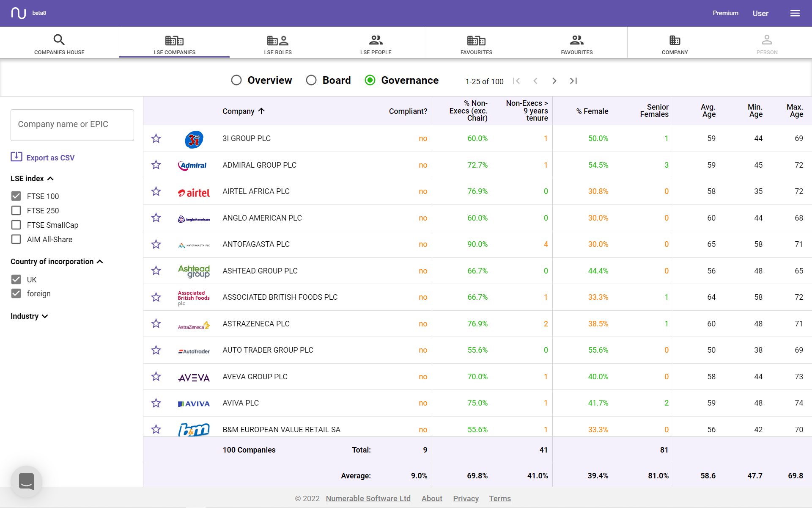Uncheck the foreign country checkbox

tap(16, 293)
